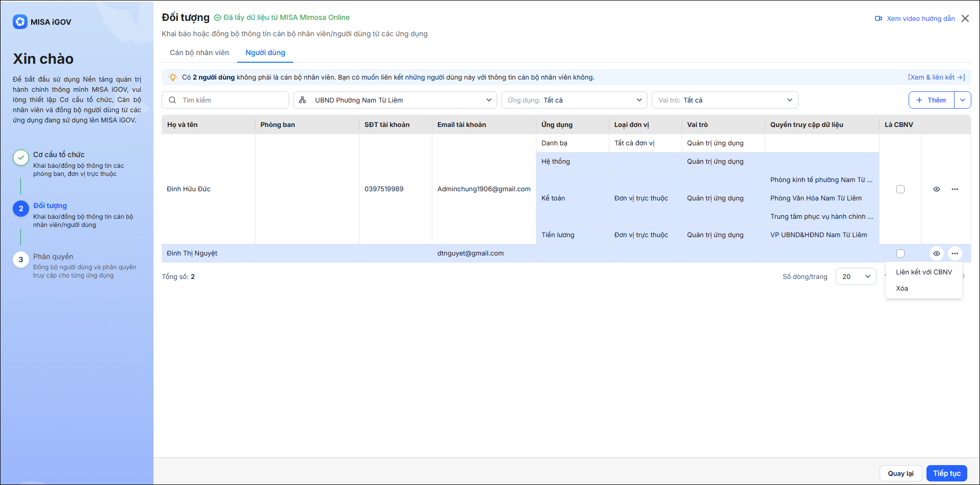
Task: Click Trung tâm phục vụ hành chính cell
Action: click(821, 217)
